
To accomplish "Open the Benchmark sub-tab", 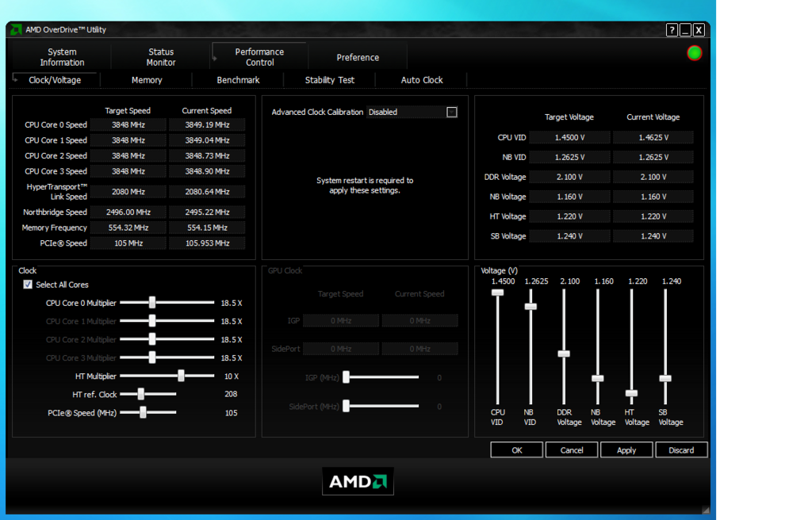I will pos(238,80).
